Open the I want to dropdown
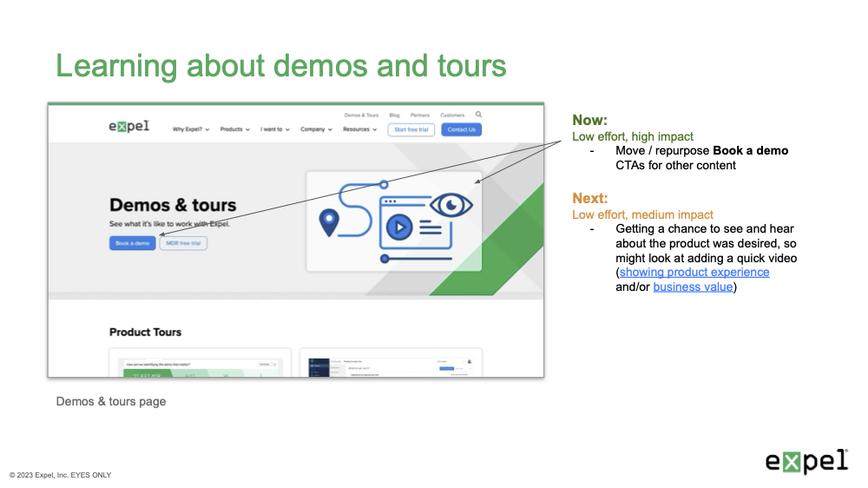Viewport: 868px width, 488px height. tap(275, 129)
